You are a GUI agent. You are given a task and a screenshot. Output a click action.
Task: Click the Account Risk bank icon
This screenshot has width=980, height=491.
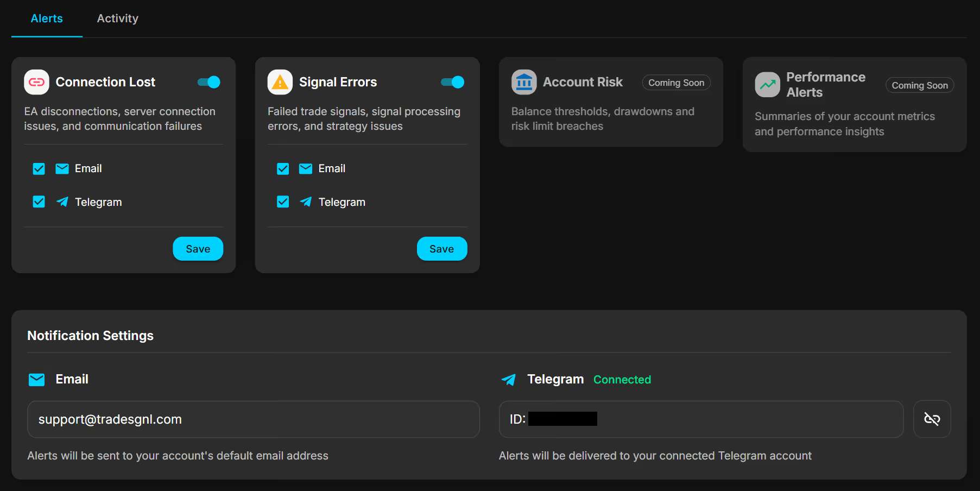click(x=523, y=82)
